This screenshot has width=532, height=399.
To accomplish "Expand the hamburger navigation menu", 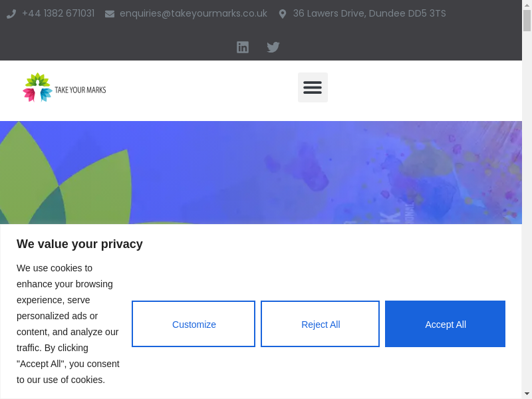I will click(313, 87).
